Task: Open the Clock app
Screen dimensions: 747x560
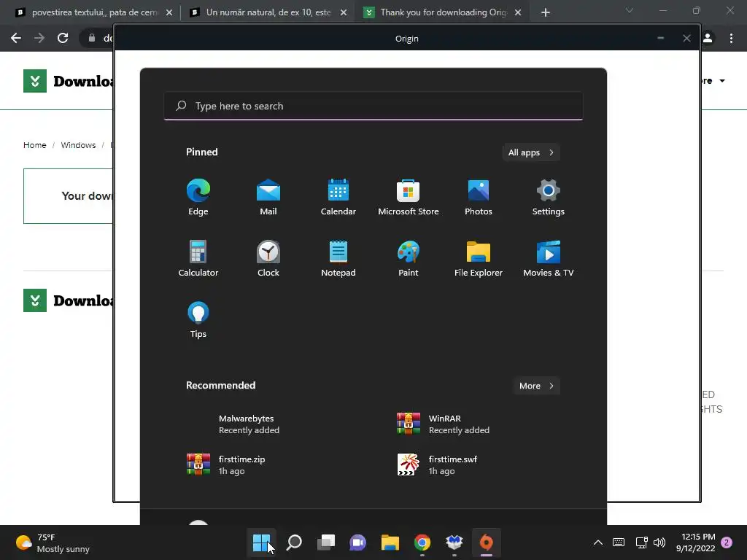Action: click(x=268, y=259)
